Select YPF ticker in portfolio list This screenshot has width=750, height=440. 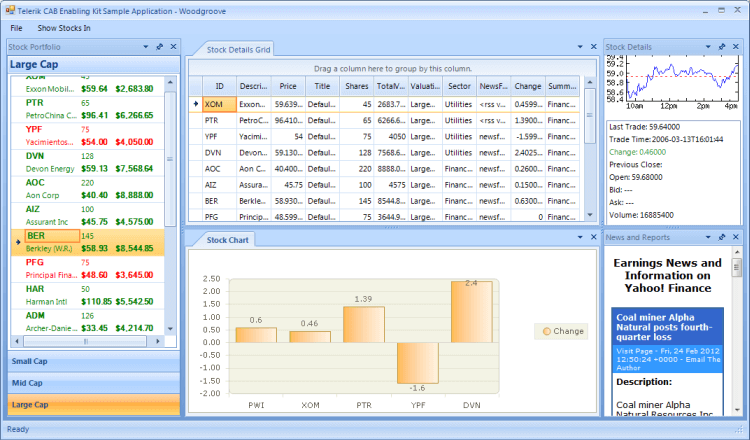(34, 130)
